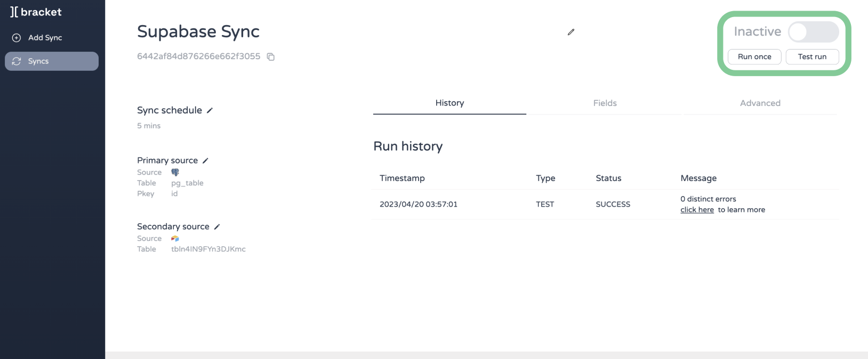Click the '0 distinct errors' message
The image size is (868, 359).
708,199
